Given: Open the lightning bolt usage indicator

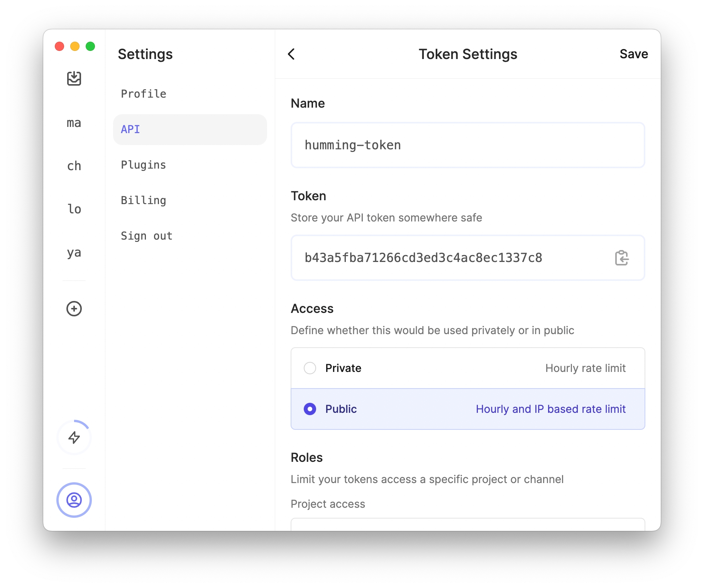Looking at the screenshot, I should click(74, 438).
